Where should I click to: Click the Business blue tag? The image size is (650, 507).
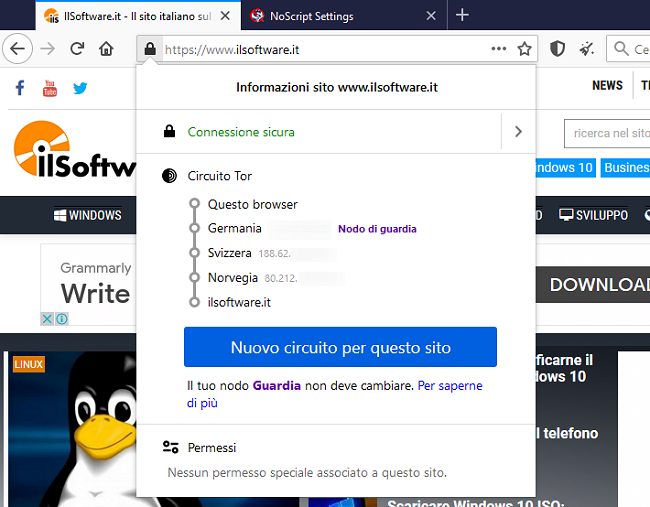[x=625, y=167]
